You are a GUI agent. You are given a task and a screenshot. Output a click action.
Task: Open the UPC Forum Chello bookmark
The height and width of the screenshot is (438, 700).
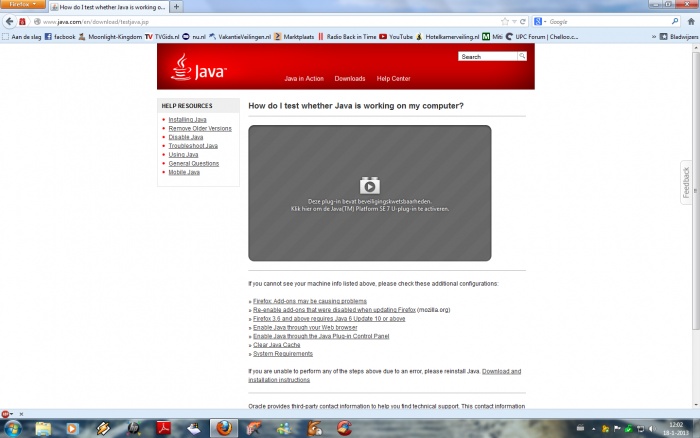click(542, 37)
